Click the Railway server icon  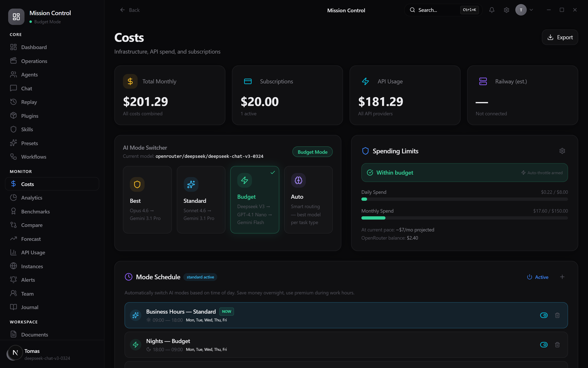coord(483,81)
